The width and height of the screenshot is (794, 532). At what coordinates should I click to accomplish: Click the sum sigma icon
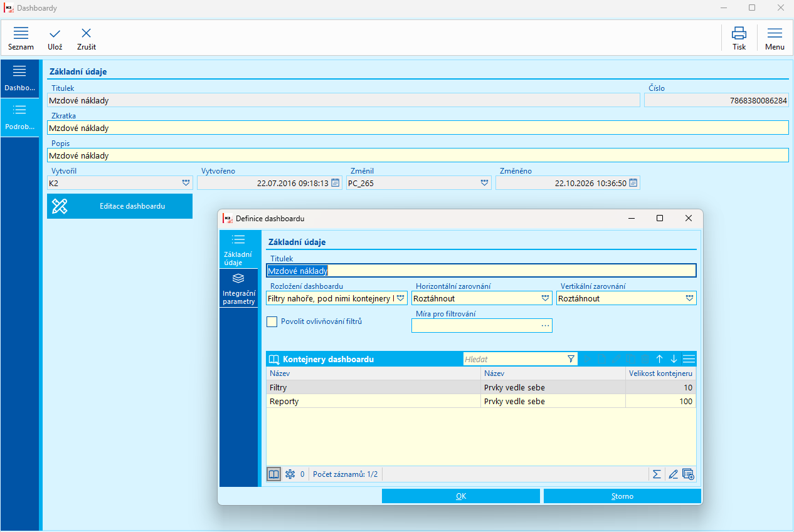657,474
